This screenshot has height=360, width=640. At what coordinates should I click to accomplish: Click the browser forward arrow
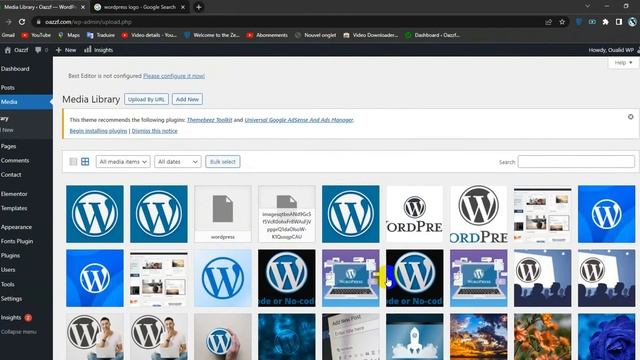pos(9,22)
